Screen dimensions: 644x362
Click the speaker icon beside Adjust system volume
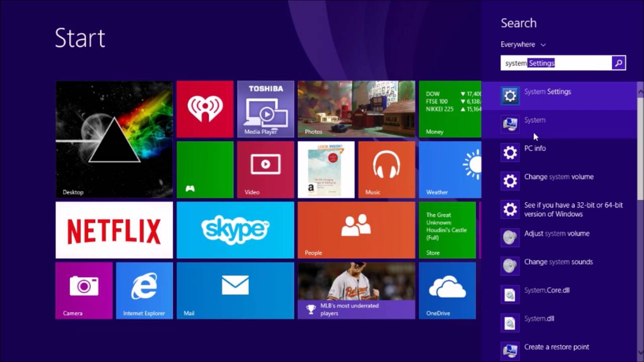tap(510, 237)
